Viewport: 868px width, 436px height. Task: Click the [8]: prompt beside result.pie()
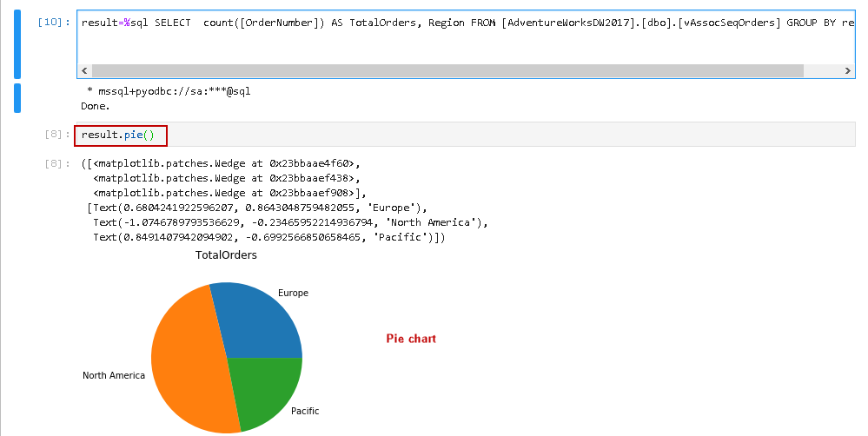click(x=57, y=135)
